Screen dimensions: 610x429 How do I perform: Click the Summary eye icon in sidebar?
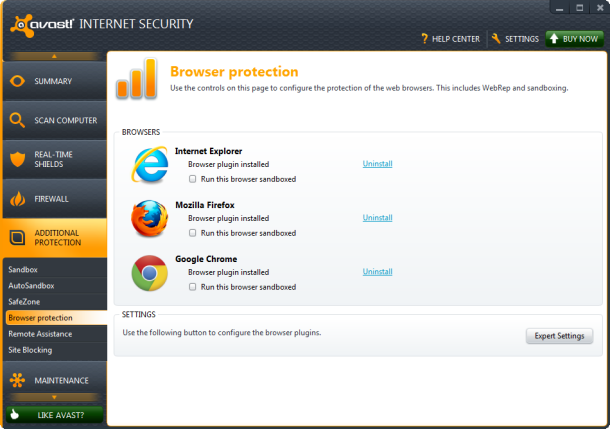17,81
